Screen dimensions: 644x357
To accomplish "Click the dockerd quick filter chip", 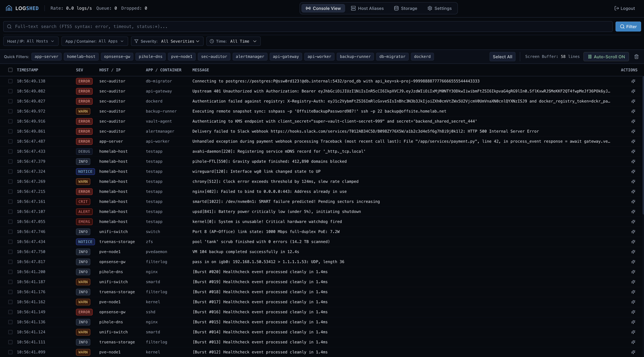I will [x=422, y=57].
